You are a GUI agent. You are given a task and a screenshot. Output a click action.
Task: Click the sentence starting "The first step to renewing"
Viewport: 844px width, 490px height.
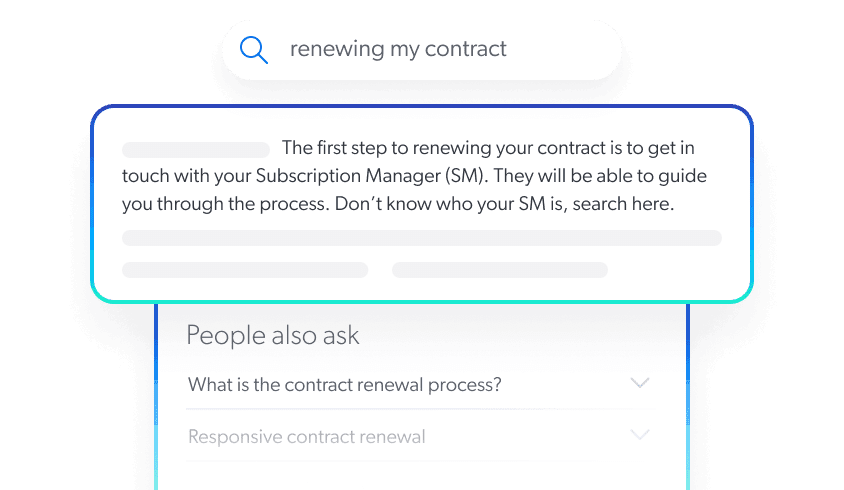[x=488, y=148]
